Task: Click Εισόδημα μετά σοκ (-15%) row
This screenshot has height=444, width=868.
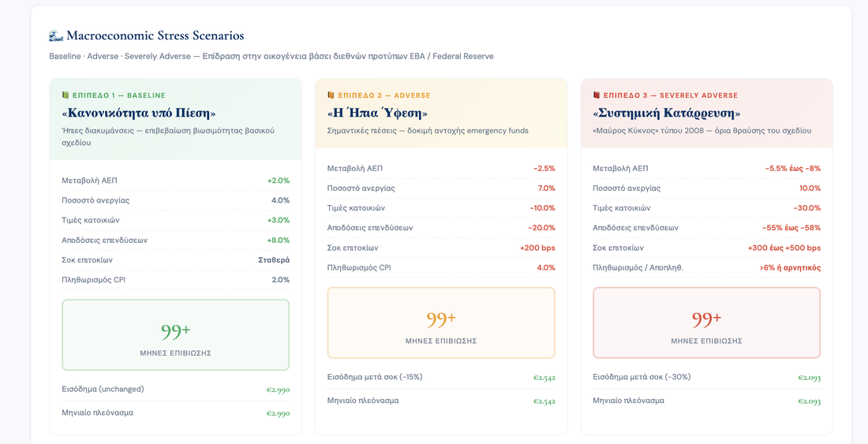Action: (441, 377)
